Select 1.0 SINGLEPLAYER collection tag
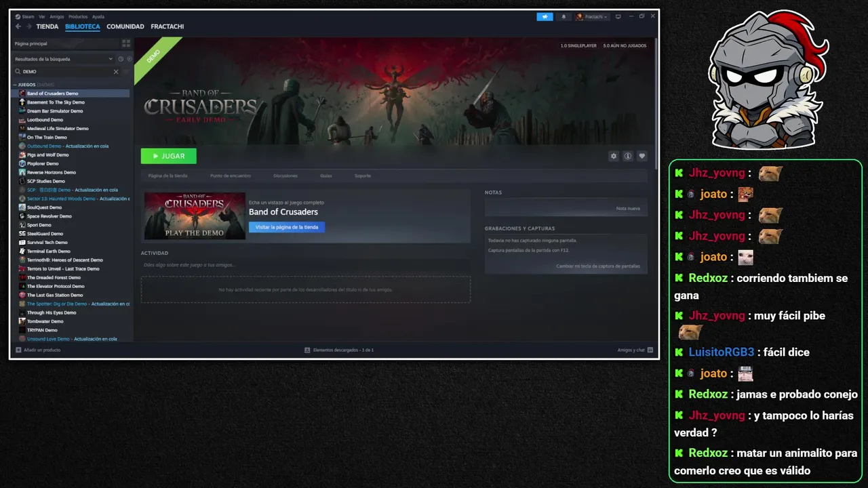Viewport: 868px width, 488px height. 578,46
